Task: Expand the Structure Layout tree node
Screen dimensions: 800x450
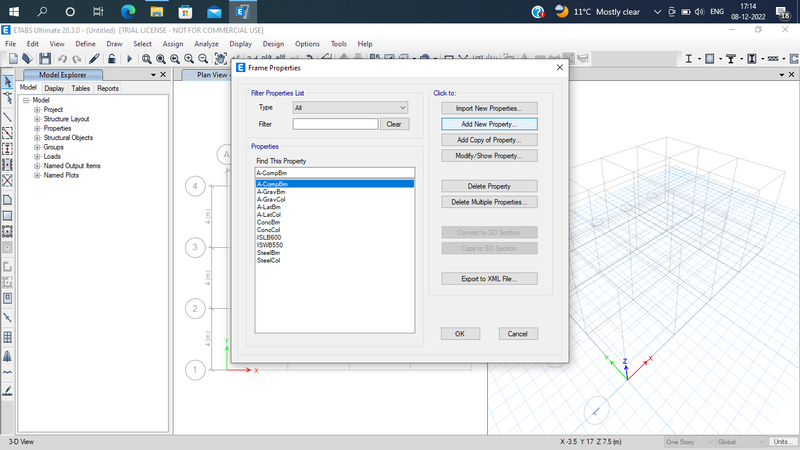Action: tap(37, 119)
